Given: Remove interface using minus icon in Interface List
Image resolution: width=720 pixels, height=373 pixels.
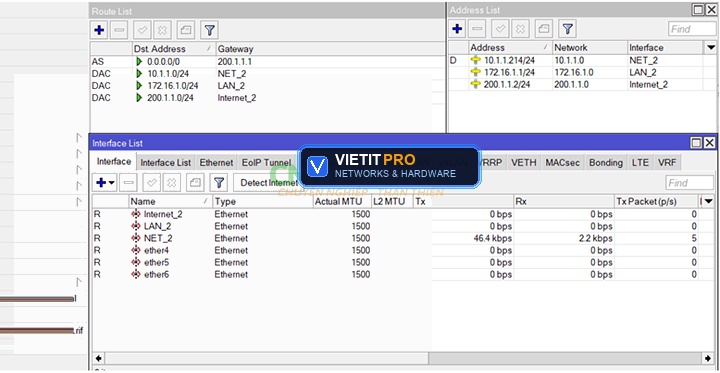Looking at the screenshot, I should tap(129, 182).
